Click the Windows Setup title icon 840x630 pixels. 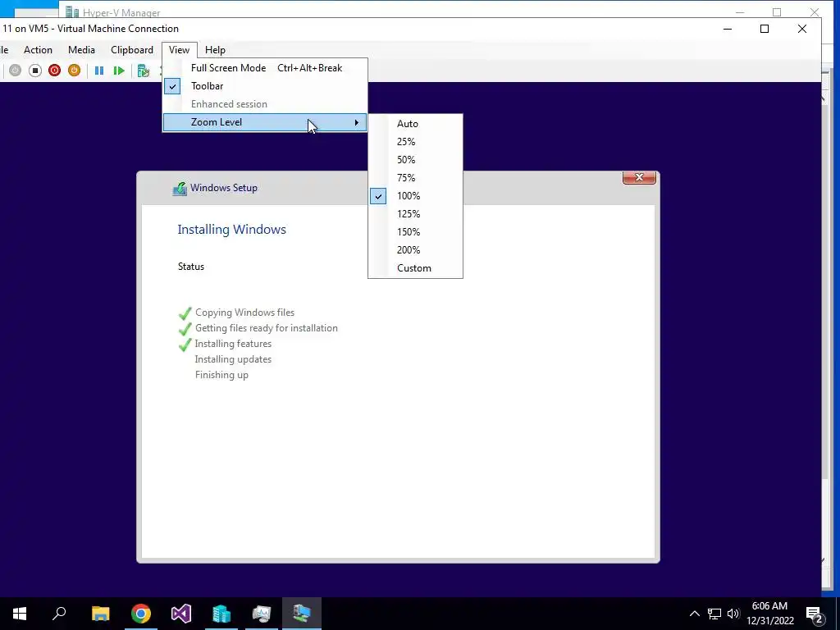180,189
